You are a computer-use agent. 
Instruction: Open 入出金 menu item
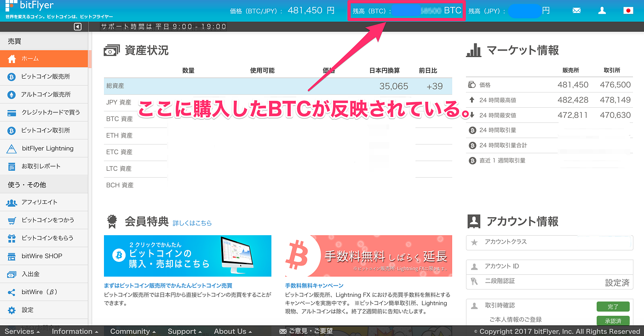pyautogui.click(x=44, y=274)
